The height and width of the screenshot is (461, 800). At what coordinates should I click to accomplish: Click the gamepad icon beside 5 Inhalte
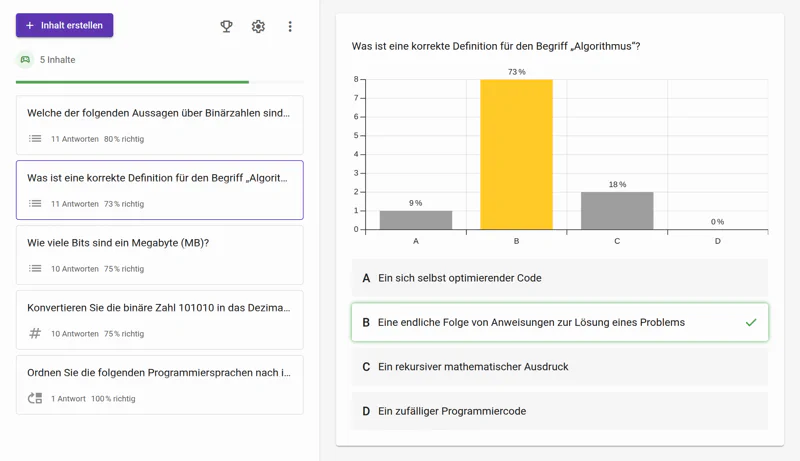coord(25,60)
